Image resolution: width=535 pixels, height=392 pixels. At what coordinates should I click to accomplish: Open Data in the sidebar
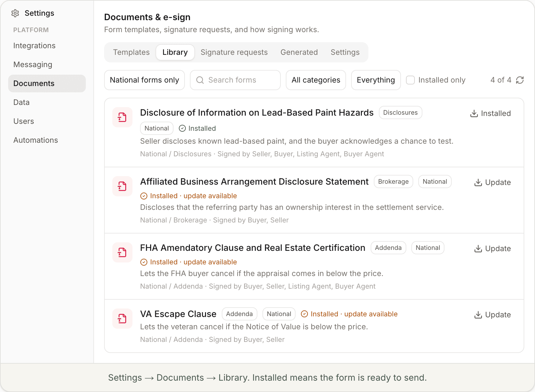(x=47, y=102)
